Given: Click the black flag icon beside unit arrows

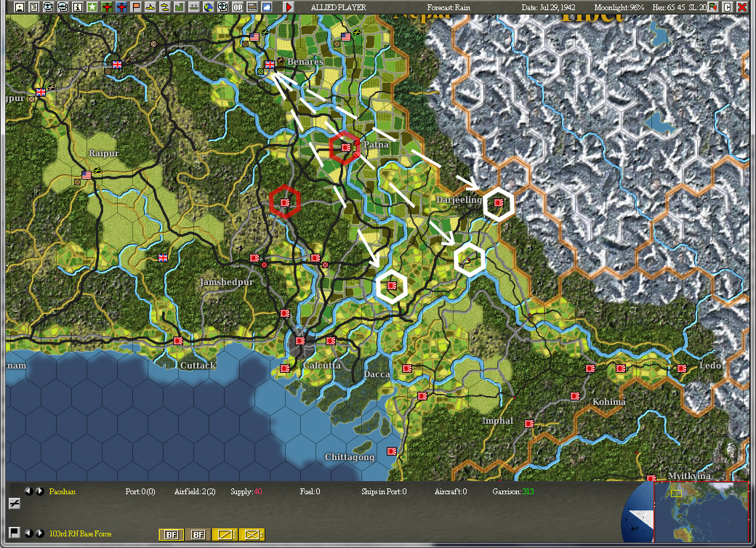Looking at the screenshot, I should (x=15, y=532).
